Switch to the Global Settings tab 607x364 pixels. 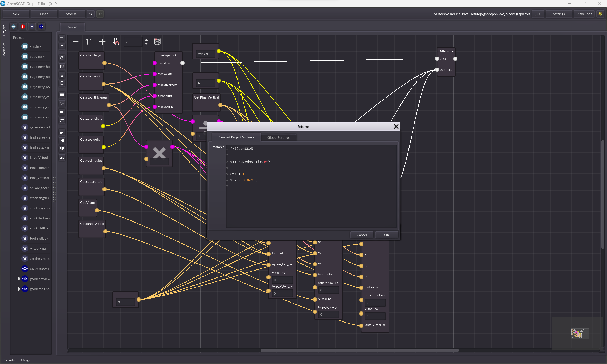tap(278, 138)
